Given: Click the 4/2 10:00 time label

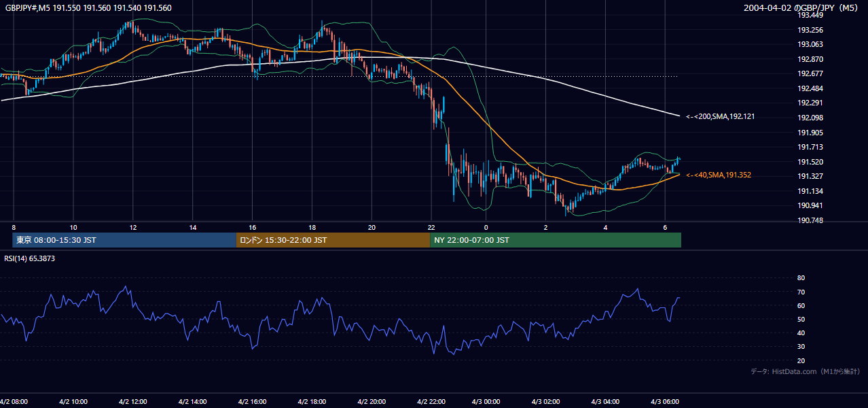Looking at the screenshot, I should (x=73, y=401).
